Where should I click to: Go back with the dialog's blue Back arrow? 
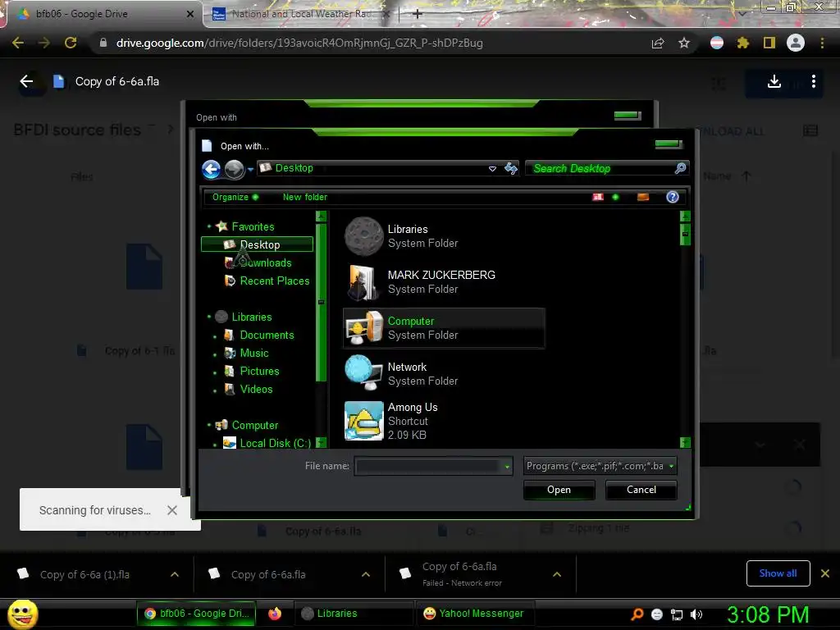[x=211, y=169]
